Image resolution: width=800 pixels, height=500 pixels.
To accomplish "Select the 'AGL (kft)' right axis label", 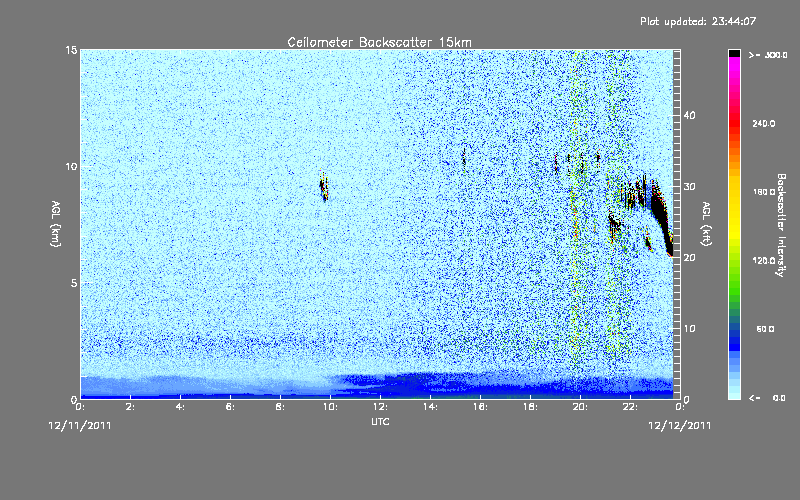I will pos(706,224).
